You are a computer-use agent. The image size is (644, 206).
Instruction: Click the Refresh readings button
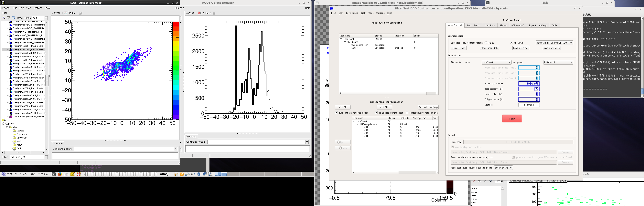[428, 107]
